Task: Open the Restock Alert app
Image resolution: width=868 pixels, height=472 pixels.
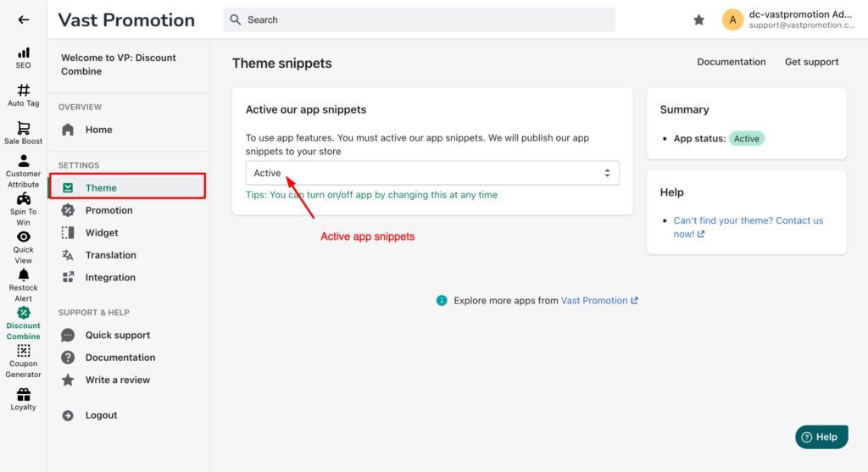Action: (23, 286)
